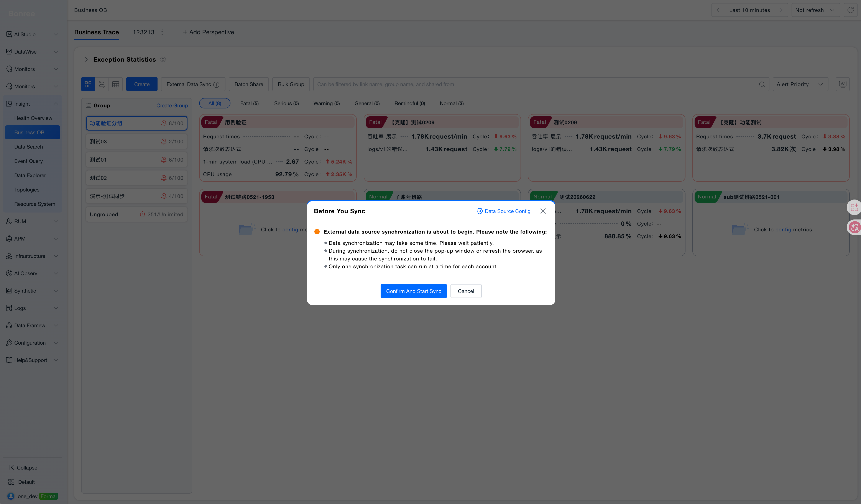Select Business Trace tab
Image resolution: width=861 pixels, height=504 pixels.
(96, 32)
